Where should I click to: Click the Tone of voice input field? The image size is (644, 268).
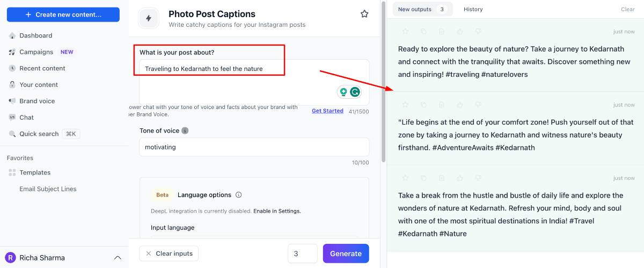click(x=254, y=147)
